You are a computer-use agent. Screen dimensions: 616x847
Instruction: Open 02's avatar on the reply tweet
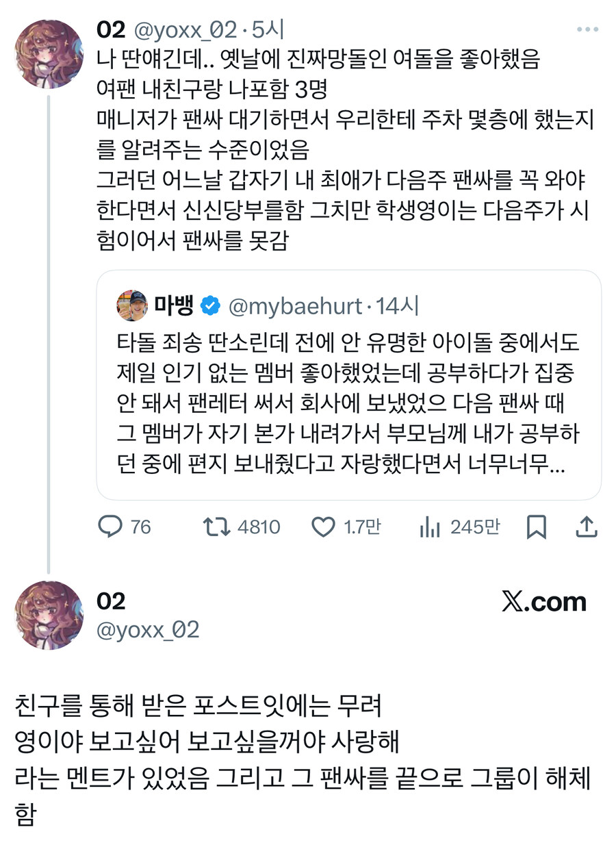point(49,615)
